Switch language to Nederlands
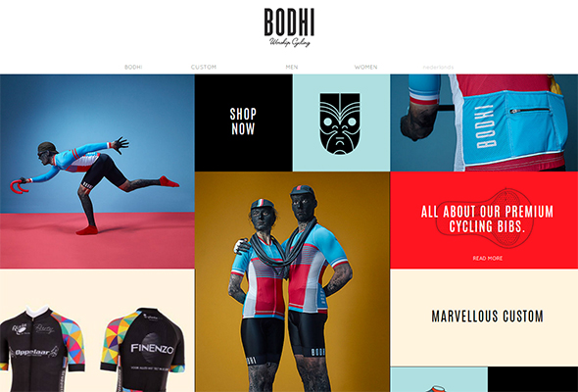This screenshot has height=392, width=578. [x=438, y=67]
